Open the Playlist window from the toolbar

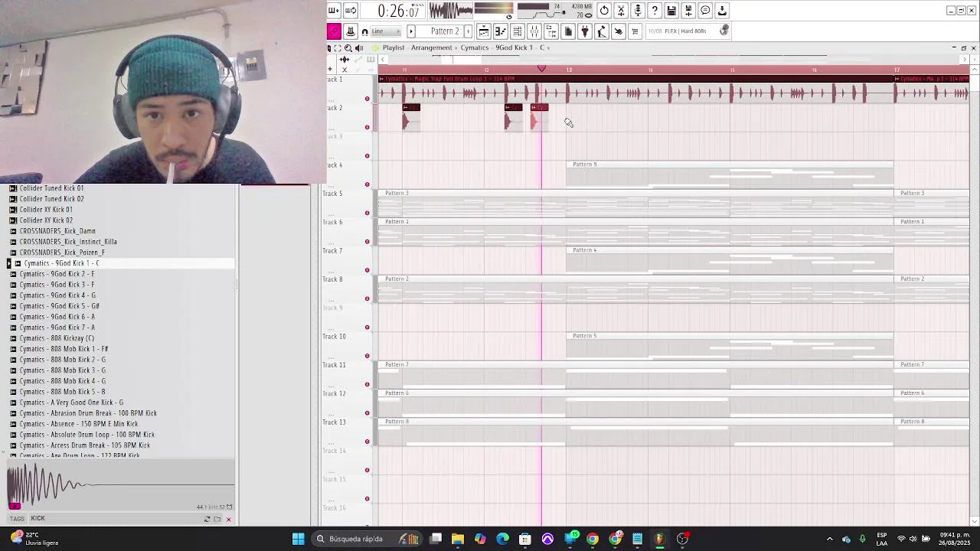pyautogui.click(x=484, y=31)
